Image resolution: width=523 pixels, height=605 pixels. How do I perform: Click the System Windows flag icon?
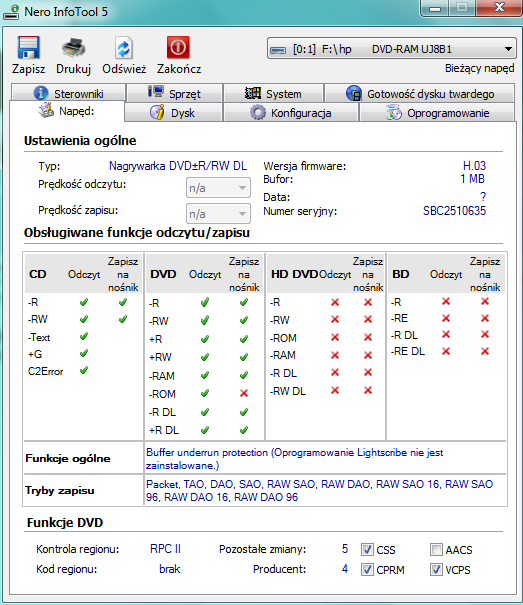coord(253,93)
